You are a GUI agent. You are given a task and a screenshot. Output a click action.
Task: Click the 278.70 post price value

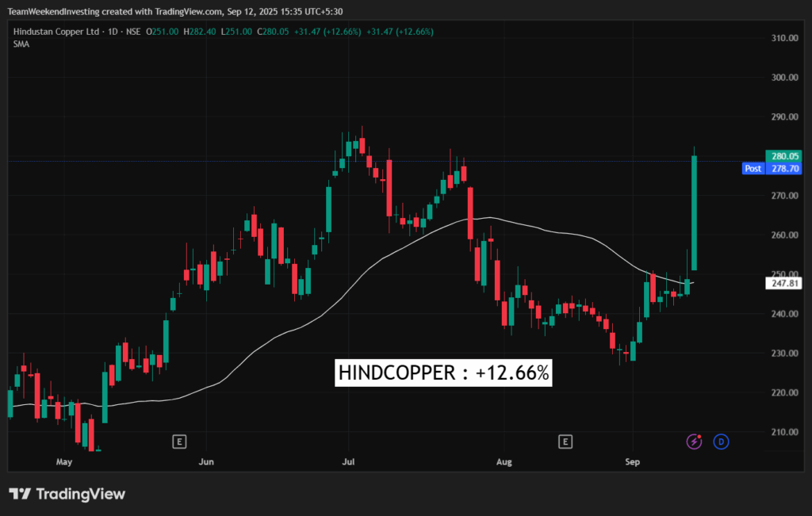point(784,168)
